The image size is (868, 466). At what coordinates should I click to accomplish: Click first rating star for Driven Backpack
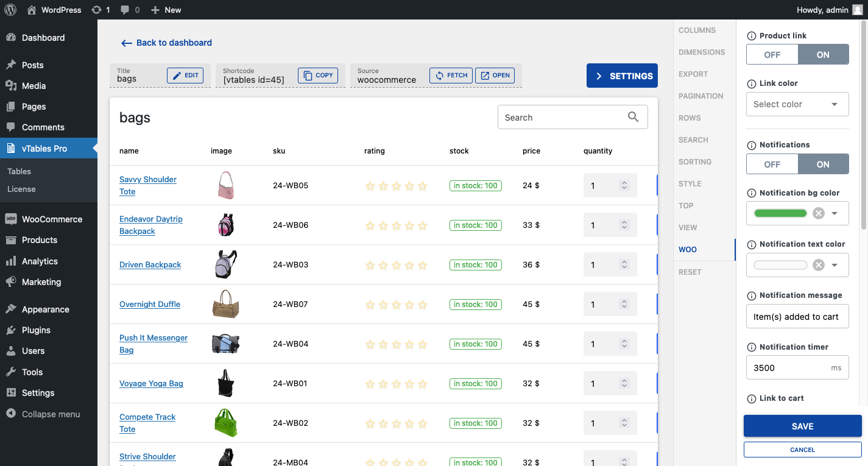[370, 265]
